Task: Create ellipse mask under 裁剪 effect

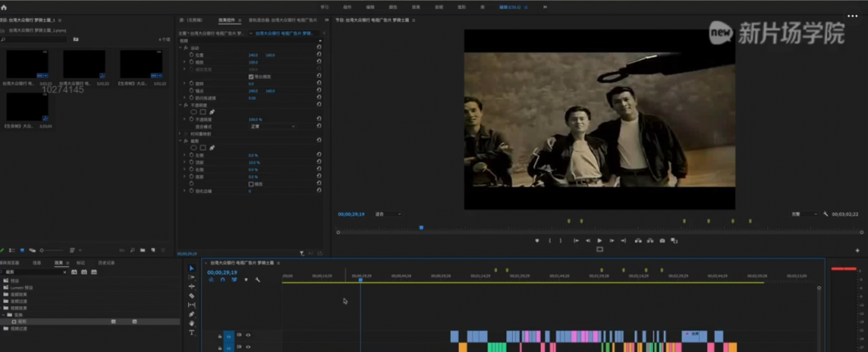Action: (x=193, y=148)
